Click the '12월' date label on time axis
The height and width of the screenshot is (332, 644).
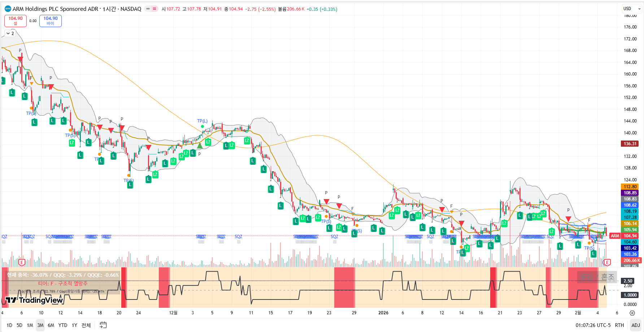click(x=173, y=313)
